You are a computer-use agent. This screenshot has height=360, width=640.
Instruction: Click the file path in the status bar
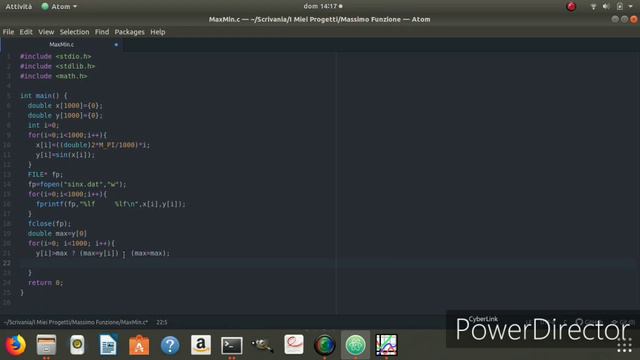[x=76, y=322]
